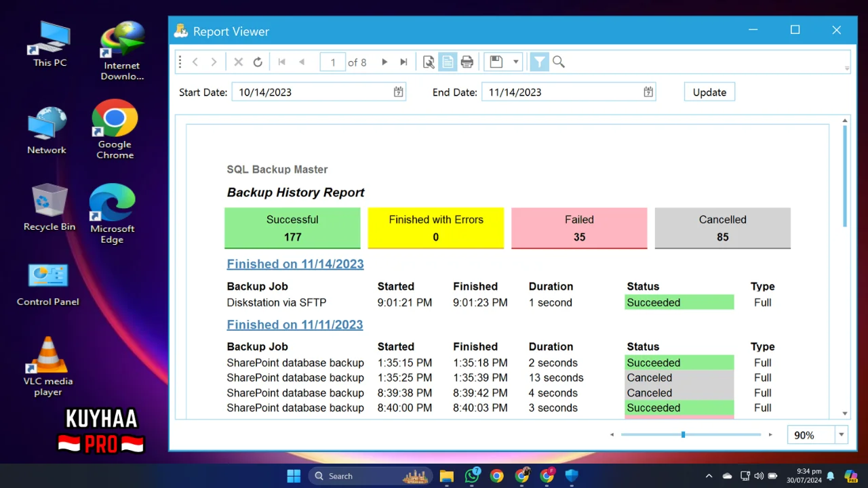Click the Cancelled 85 summary box
868x488 pixels.
click(x=723, y=228)
